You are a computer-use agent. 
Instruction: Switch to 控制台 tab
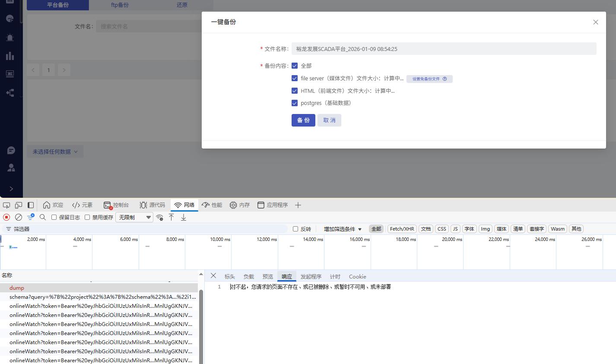click(x=117, y=205)
